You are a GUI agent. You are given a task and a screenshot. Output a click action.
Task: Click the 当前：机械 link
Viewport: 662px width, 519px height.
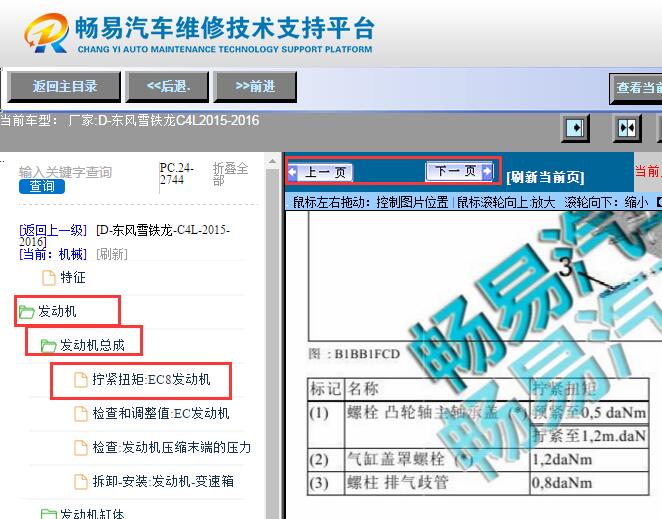click(x=53, y=254)
